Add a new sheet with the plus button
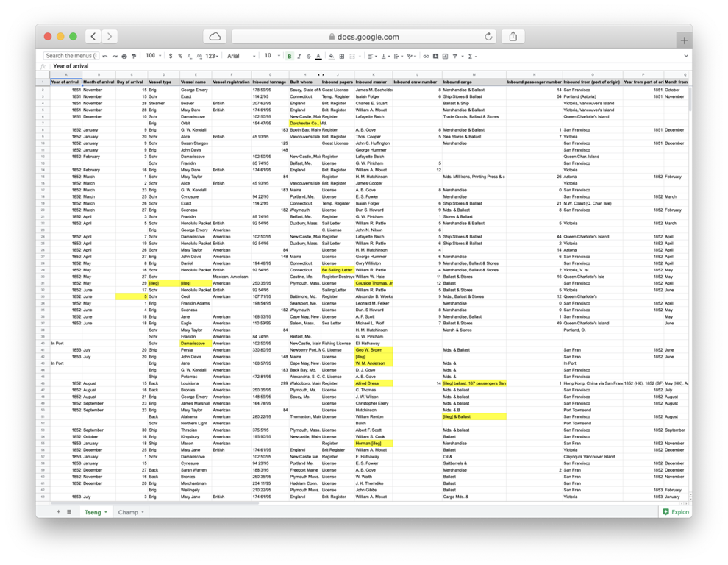 coord(58,511)
